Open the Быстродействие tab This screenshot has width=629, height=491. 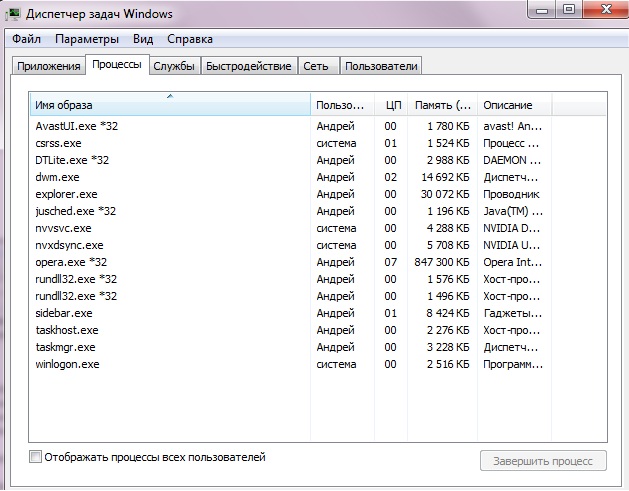pyautogui.click(x=249, y=66)
